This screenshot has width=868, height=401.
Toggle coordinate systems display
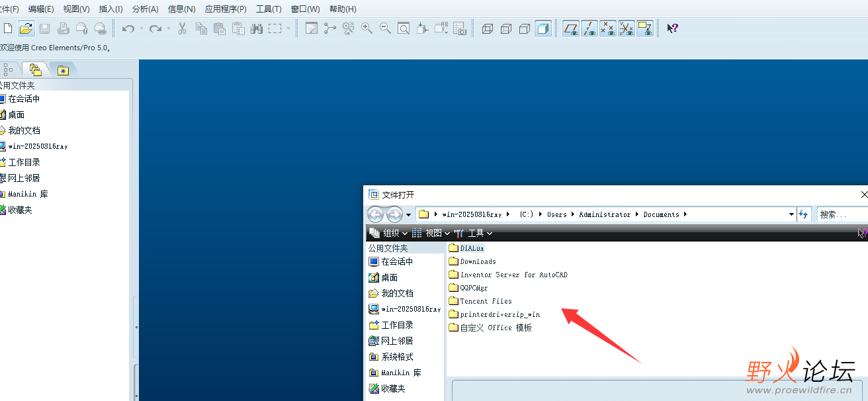point(627,28)
